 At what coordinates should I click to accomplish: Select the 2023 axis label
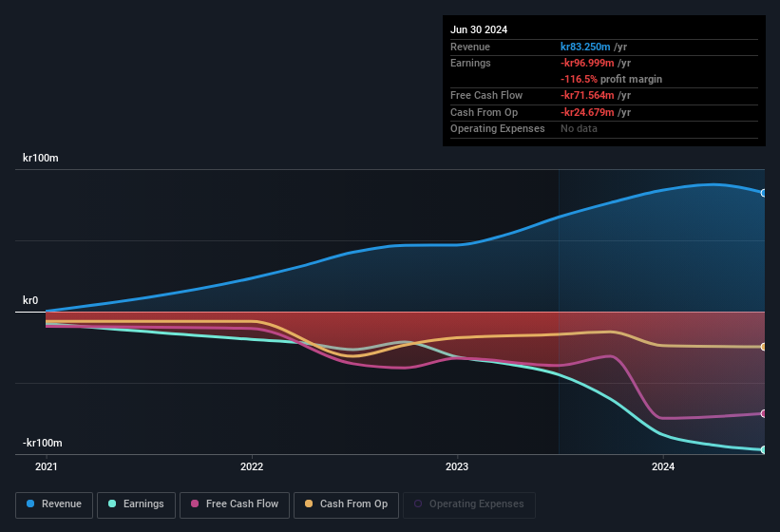point(457,466)
